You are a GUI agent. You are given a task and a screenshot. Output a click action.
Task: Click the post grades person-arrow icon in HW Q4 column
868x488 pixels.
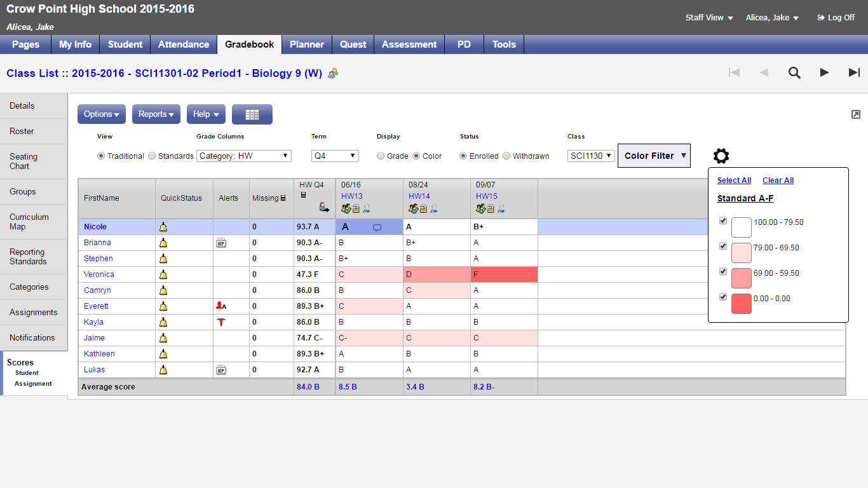click(x=325, y=207)
